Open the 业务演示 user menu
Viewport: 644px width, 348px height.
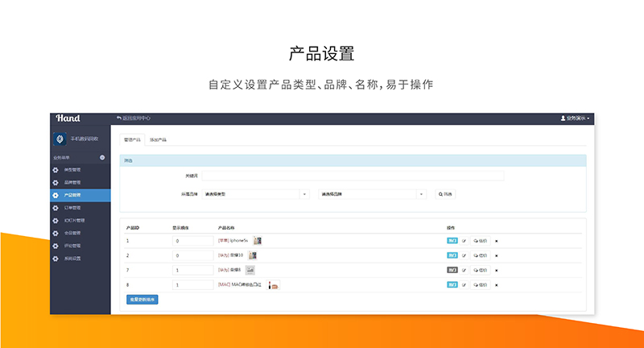pyautogui.click(x=575, y=118)
